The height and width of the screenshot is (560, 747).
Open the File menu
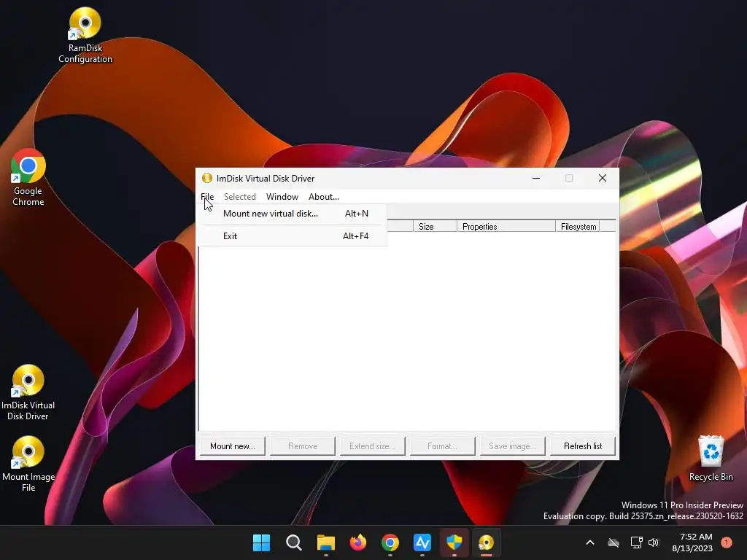(207, 197)
